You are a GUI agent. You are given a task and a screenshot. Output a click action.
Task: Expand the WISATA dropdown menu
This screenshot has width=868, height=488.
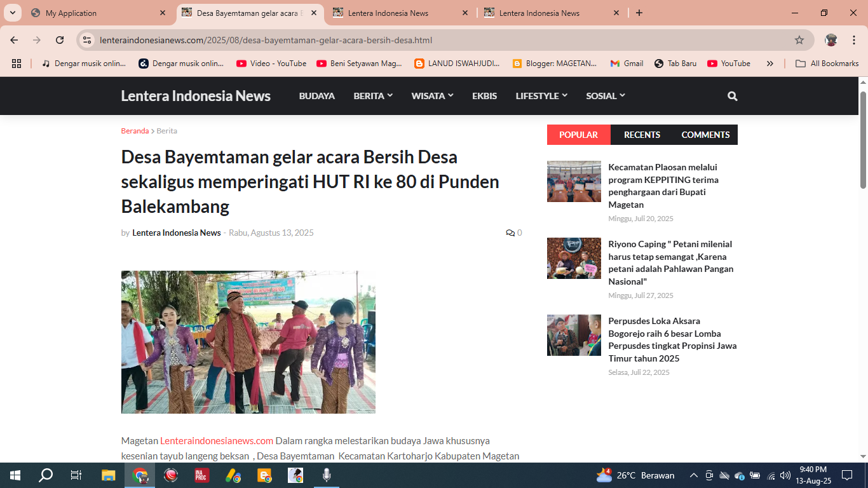(x=432, y=96)
